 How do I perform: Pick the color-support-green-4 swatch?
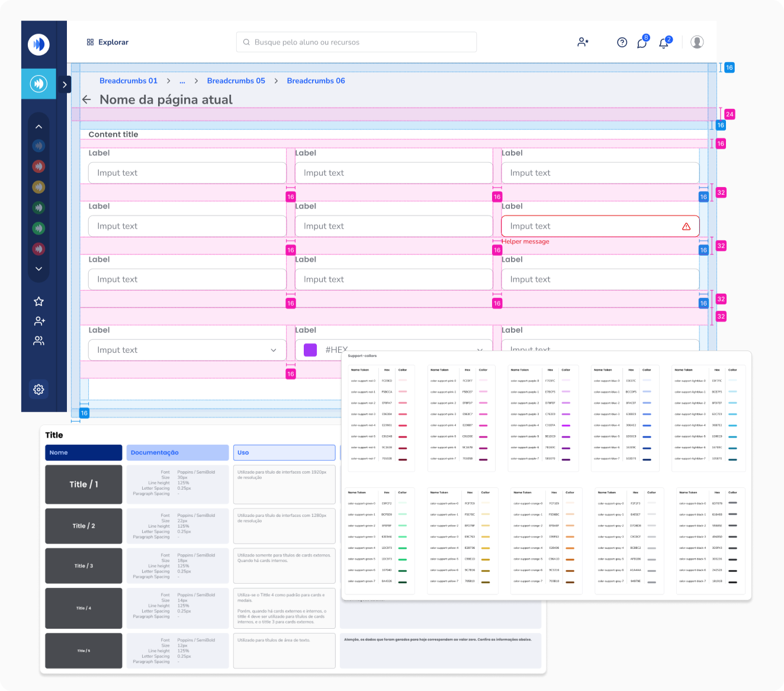click(x=403, y=548)
